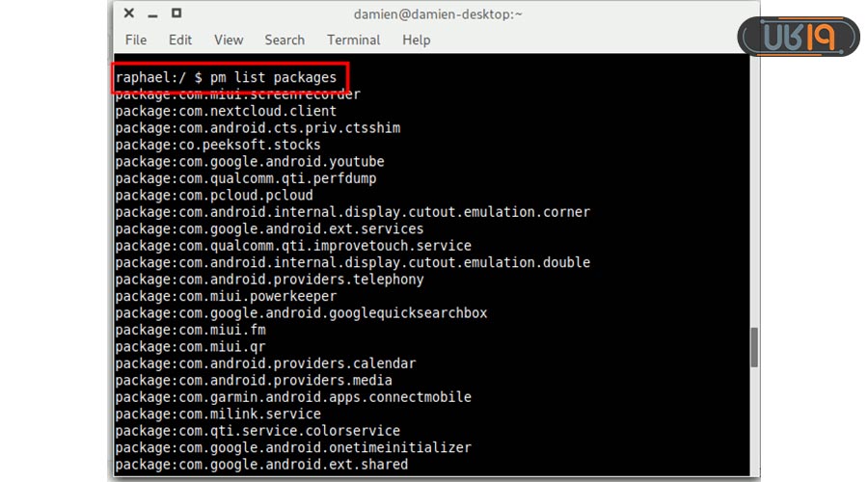Minimize the terminal window

pos(153,13)
